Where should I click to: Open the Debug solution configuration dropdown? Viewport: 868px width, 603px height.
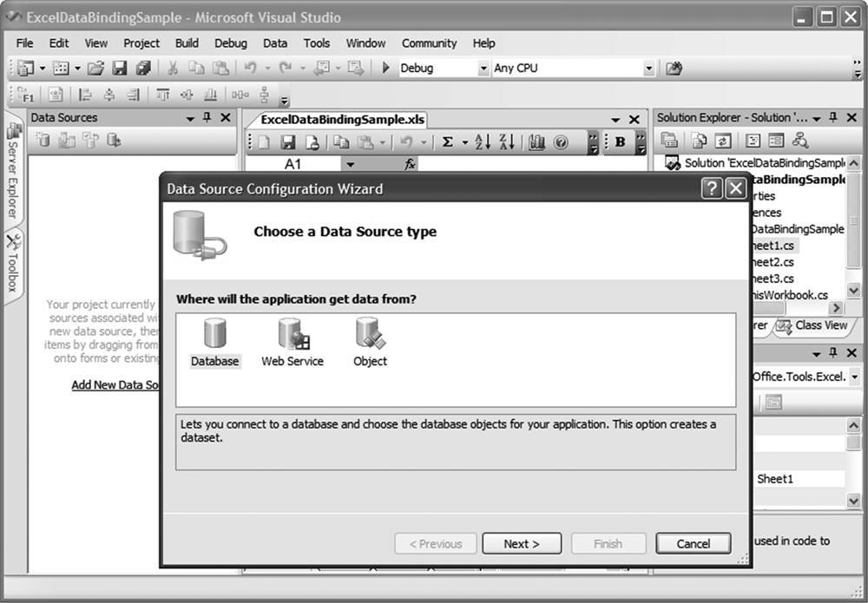click(x=483, y=69)
